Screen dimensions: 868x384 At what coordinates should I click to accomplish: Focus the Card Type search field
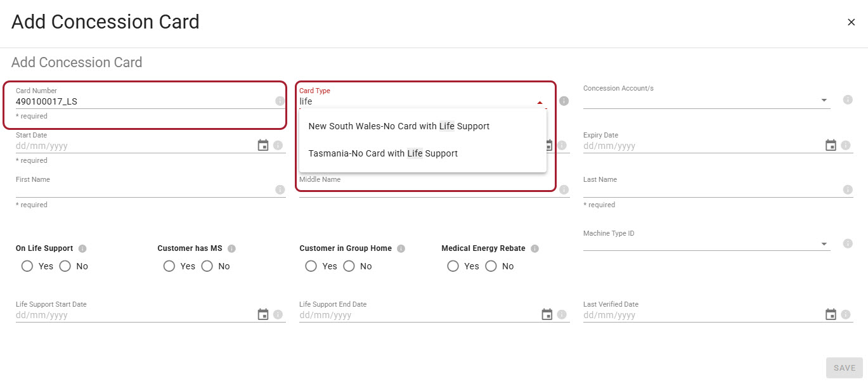point(417,101)
